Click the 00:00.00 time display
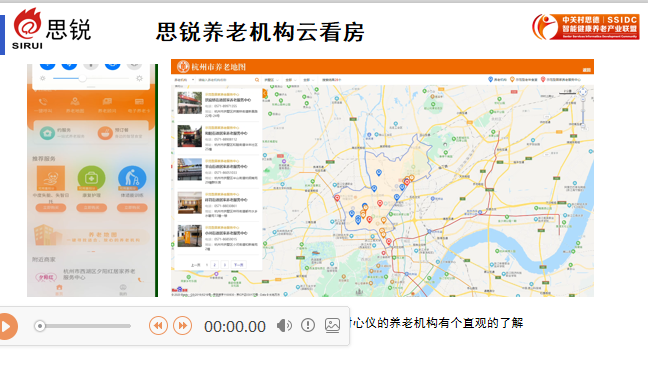The width and height of the screenshot is (648, 366). point(235,327)
